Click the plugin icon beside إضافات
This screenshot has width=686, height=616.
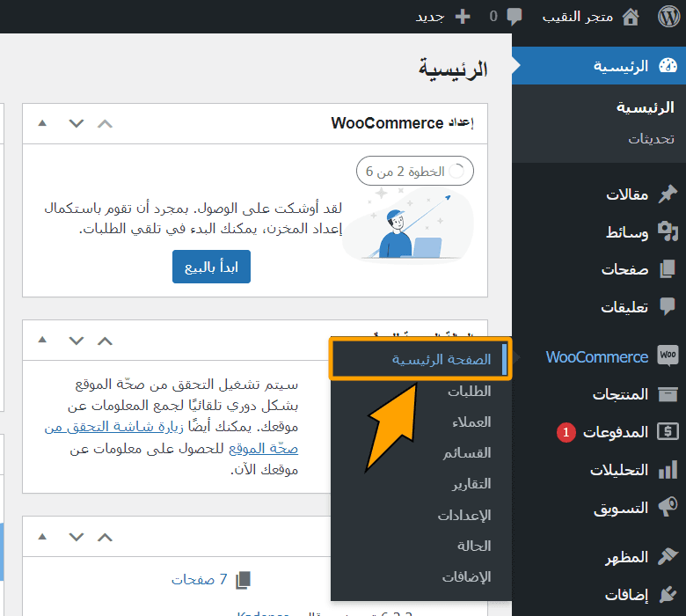[668, 594]
